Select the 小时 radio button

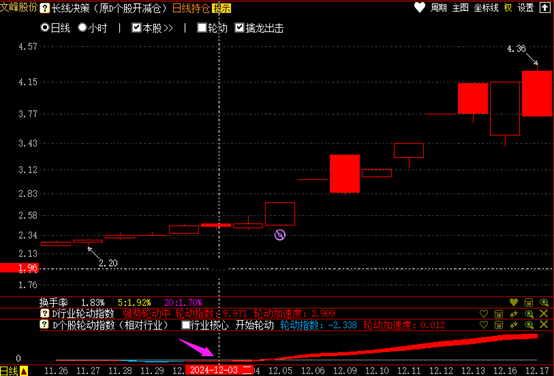tap(82, 28)
